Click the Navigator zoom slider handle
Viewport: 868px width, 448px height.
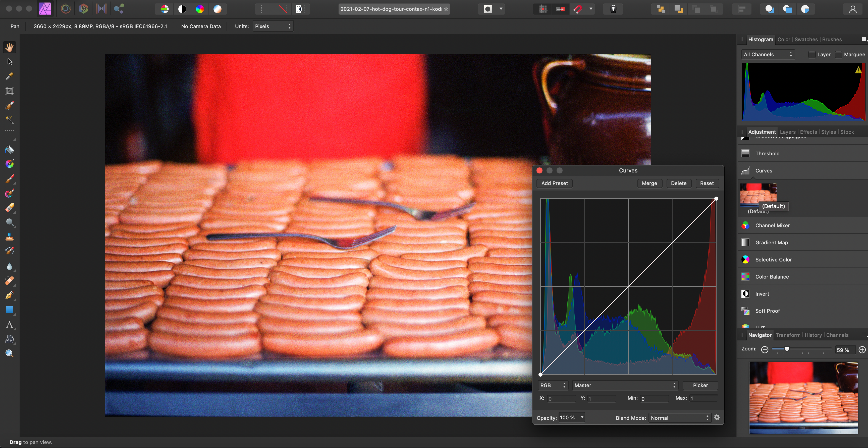786,349
